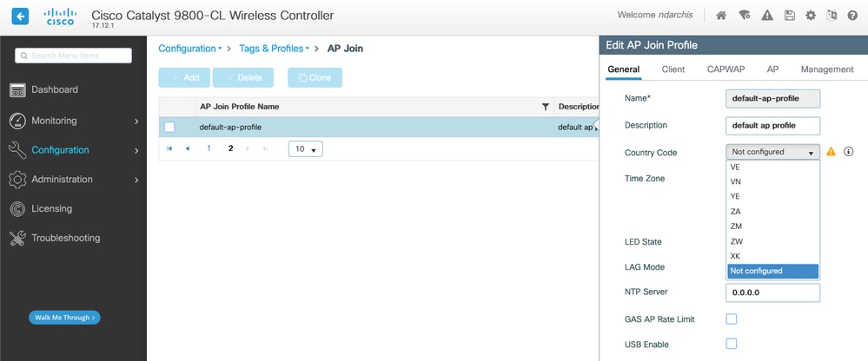
Task: Select XK country code option
Action: [x=772, y=256]
